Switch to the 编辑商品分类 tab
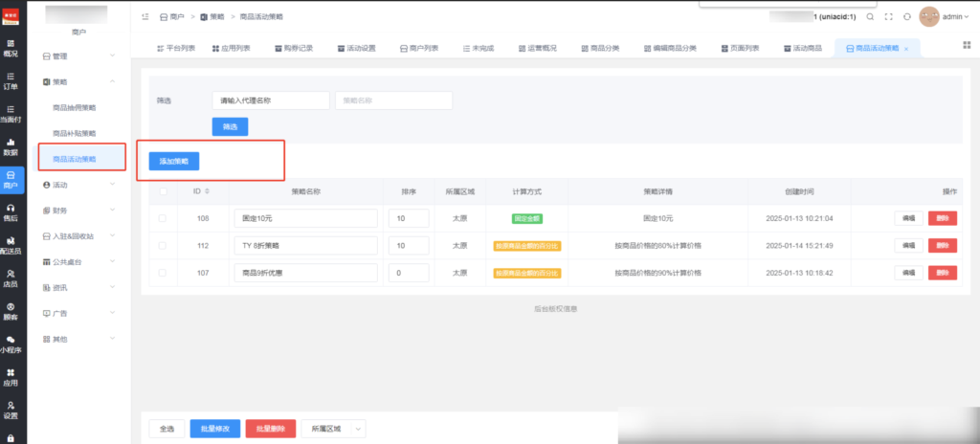 pyautogui.click(x=670, y=48)
